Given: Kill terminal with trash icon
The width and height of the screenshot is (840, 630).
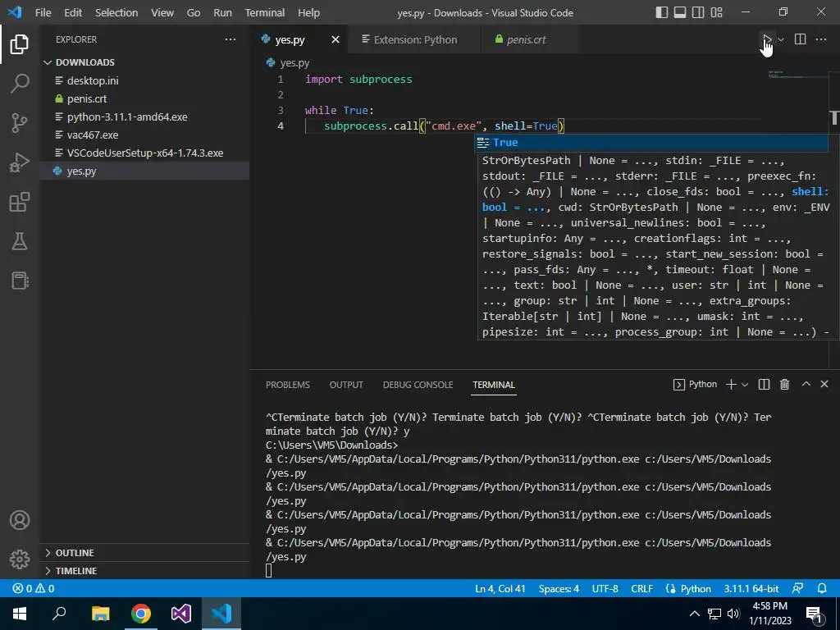Looking at the screenshot, I should click(784, 384).
